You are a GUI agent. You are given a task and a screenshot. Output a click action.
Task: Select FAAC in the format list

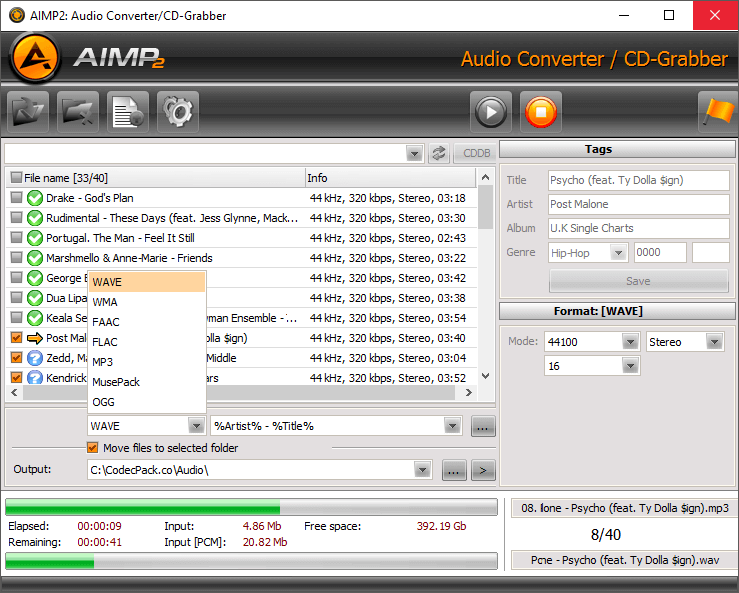[147, 322]
